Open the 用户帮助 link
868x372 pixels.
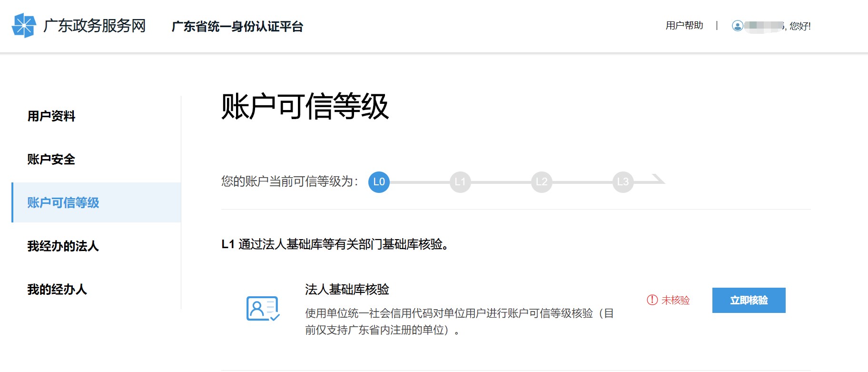[684, 26]
